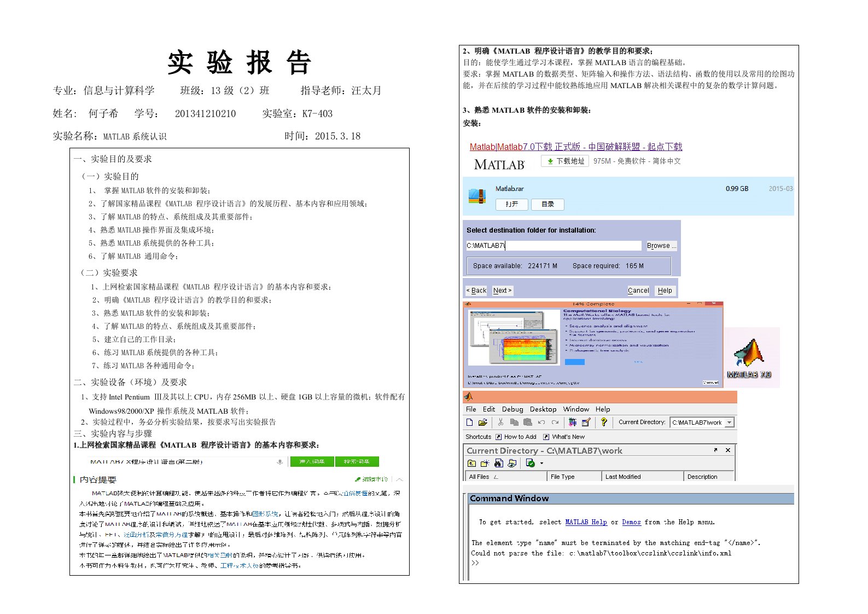Click the Next button in installer
Image resolution: width=868 pixels, height=614 pixels.
[x=502, y=291]
